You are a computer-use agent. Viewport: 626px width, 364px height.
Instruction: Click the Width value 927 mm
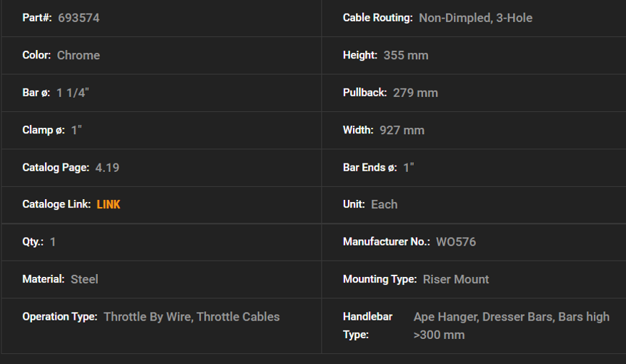tap(402, 131)
